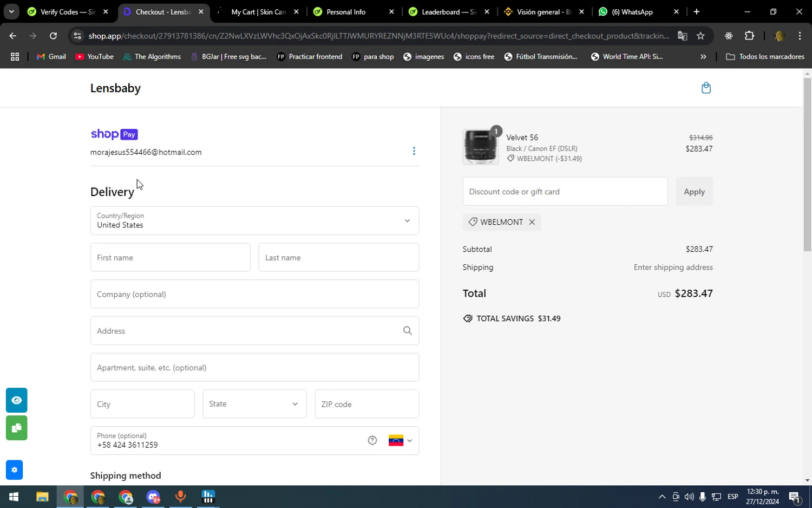Open icons free bookmark
Viewport: 812px width, 508px height.
coord(474,56)
